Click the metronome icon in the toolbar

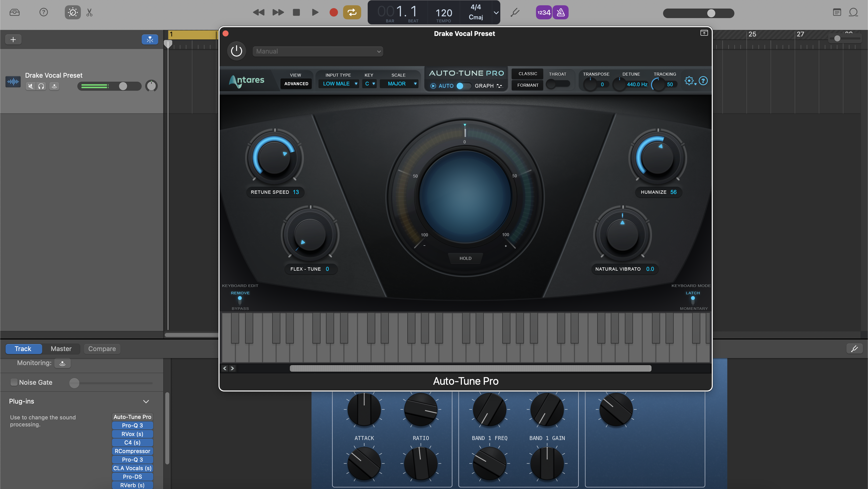[560, 12]
